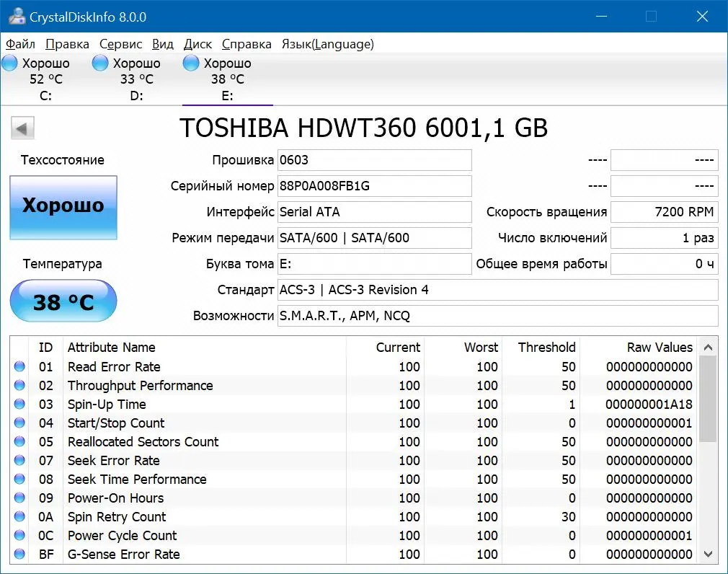Click the blue status orb for drive C:
Viewport: 728px width, 574px height.
click(x=9, y=63)
